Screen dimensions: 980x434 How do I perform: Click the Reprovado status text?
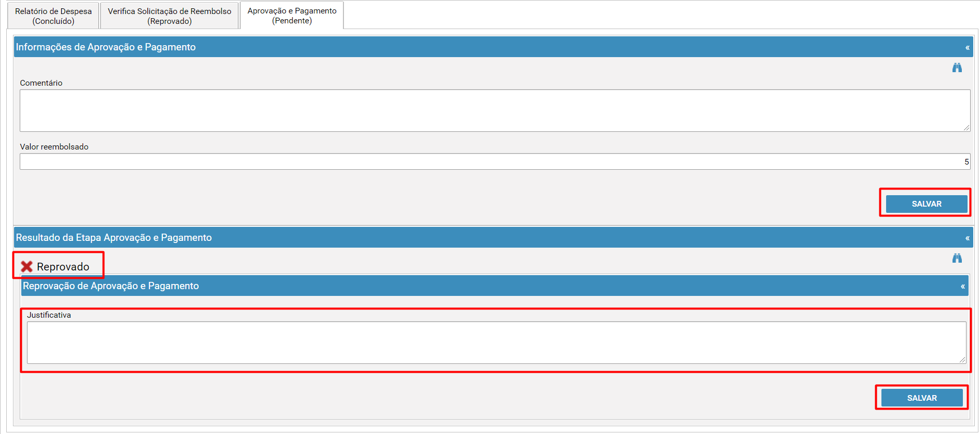pos(63,267)
